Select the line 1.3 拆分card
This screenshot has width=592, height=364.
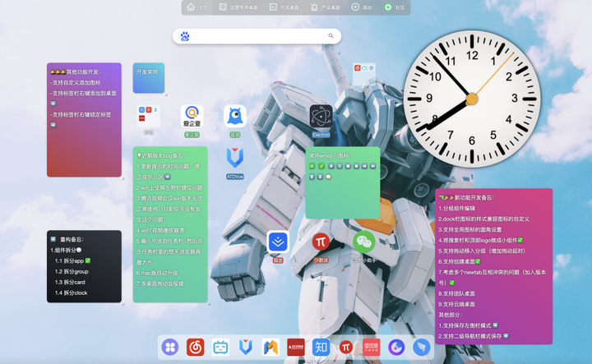pyautogui.click(x=70, y=282)
